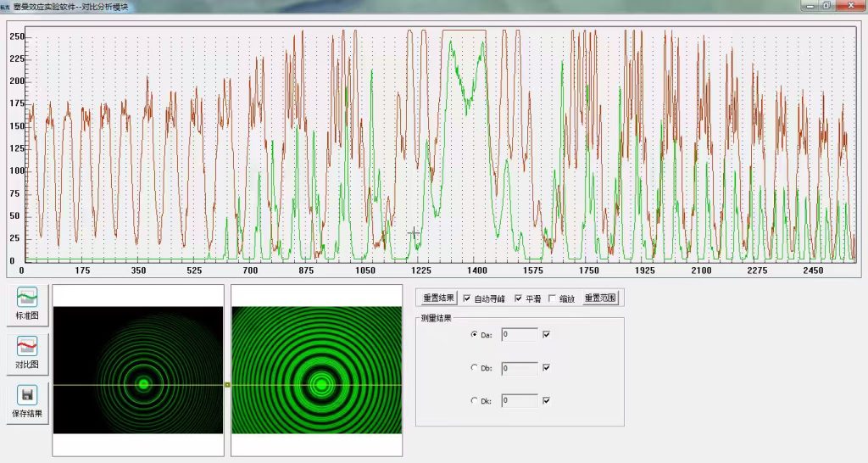Select the Db radio button

[x=474, y=367]
